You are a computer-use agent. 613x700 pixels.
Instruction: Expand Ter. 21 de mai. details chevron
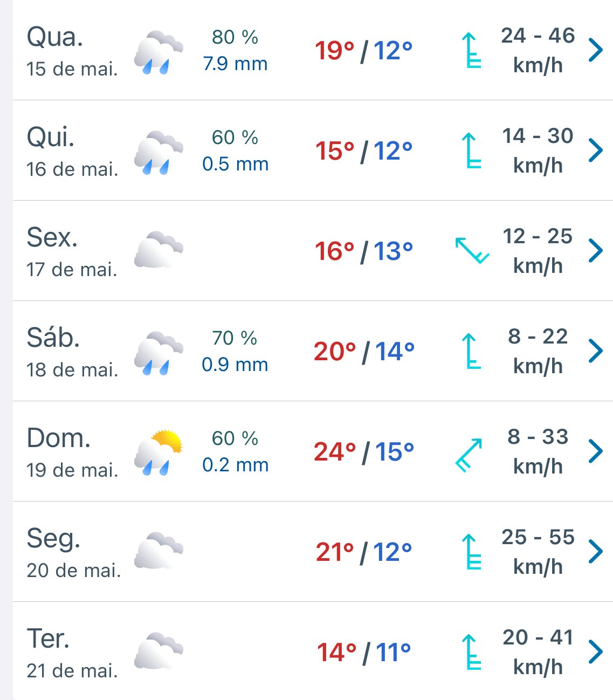click(x=595, y=652)
